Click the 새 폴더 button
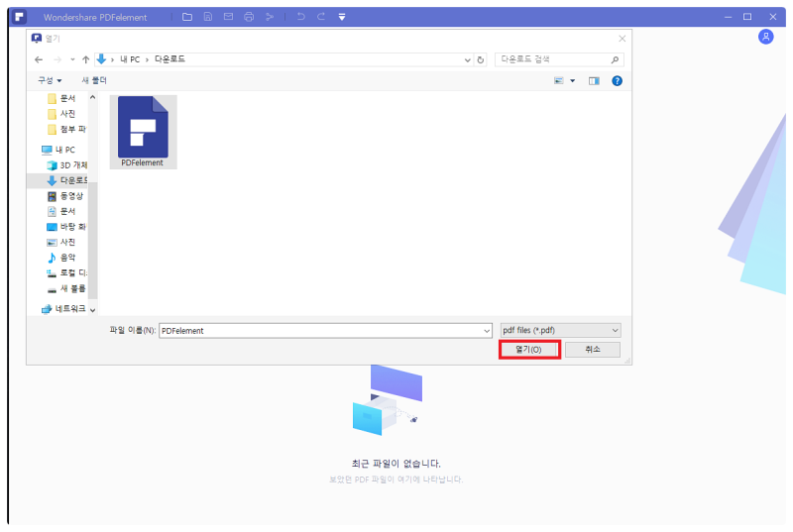Screen dimensions: 793x532 (x=94, y=80)
